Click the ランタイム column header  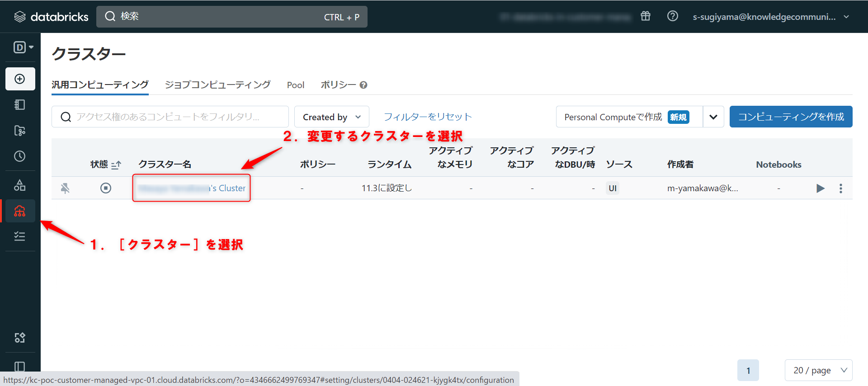pos(389,164)
